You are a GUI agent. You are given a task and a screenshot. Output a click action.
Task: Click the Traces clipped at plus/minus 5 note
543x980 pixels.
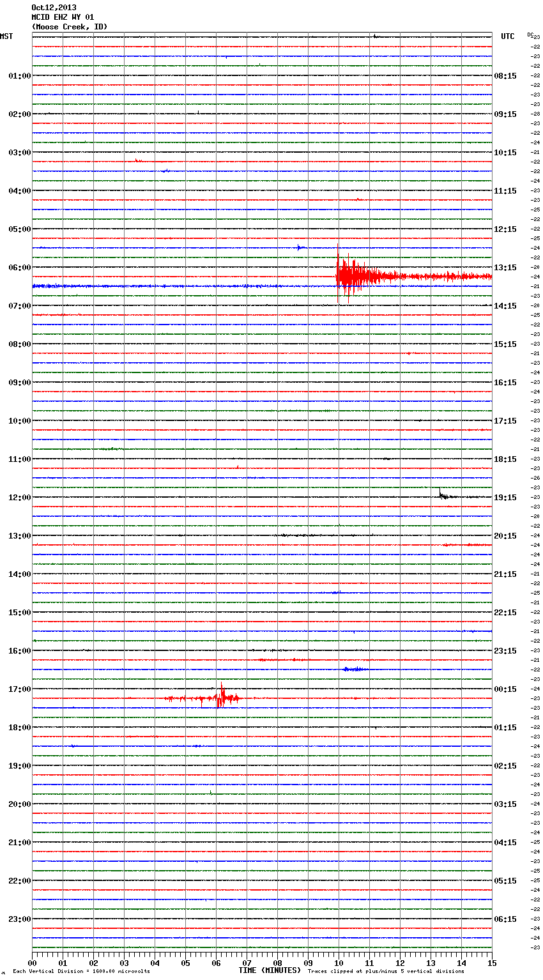[386, 972]
